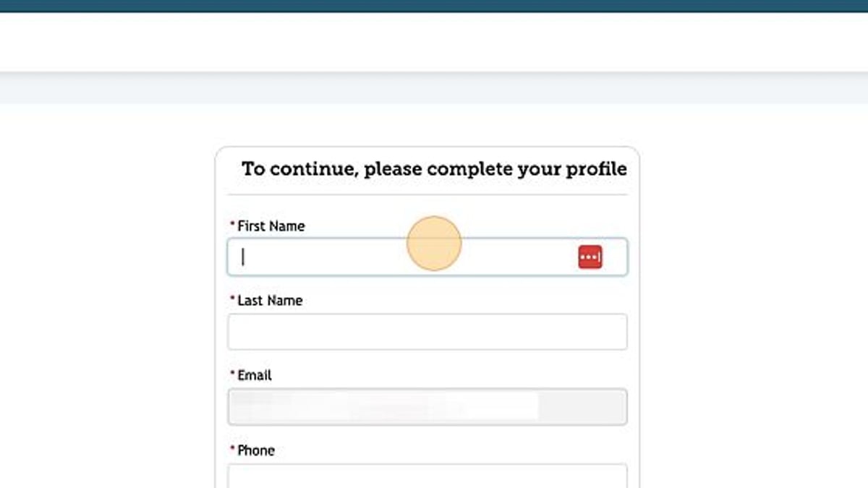The height and width of the screenshot is (488, 868).
Task: Click the required asterisk beside Phone
Action: pyautogui.click(x=232, y=448)
